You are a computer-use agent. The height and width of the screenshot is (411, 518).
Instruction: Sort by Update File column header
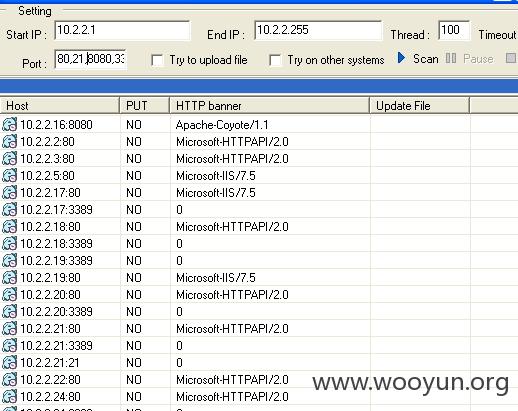pos(420,106)
